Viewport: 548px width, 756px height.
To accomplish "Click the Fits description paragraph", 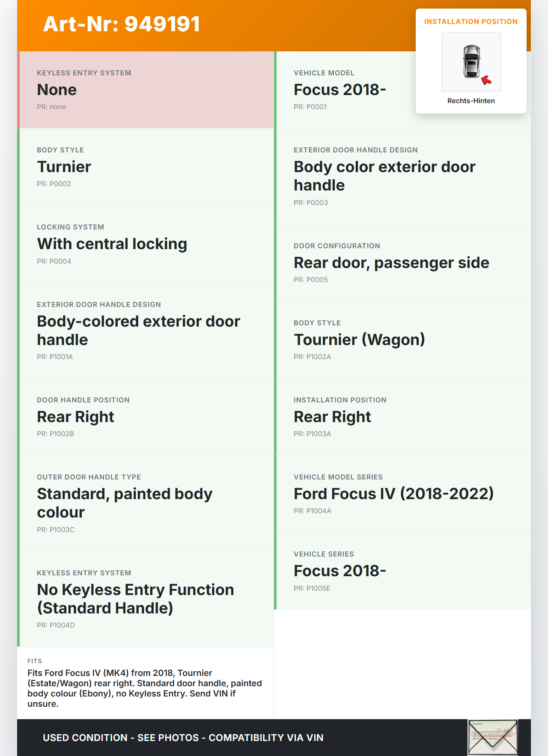I will 145,688.
